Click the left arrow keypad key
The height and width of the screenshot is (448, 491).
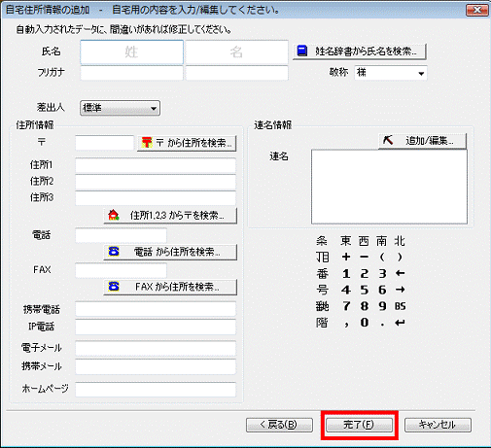click(x=401, y=273)
